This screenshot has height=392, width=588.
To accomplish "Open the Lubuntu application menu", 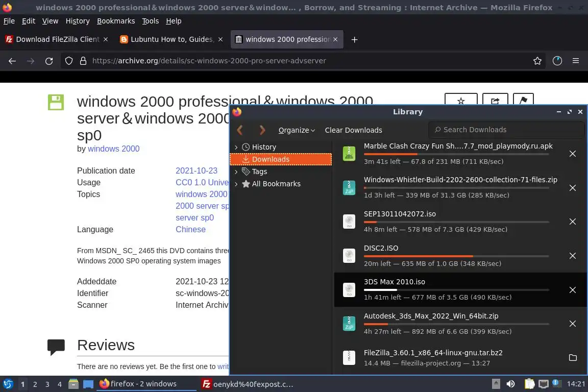I will click(8, 384).
